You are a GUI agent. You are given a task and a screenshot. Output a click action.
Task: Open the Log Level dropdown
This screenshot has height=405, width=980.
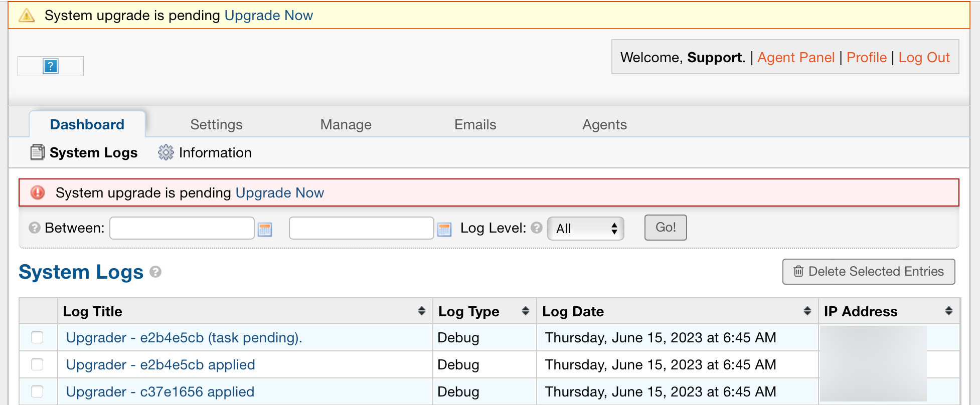pyautogui.click(x=585, y=229)
